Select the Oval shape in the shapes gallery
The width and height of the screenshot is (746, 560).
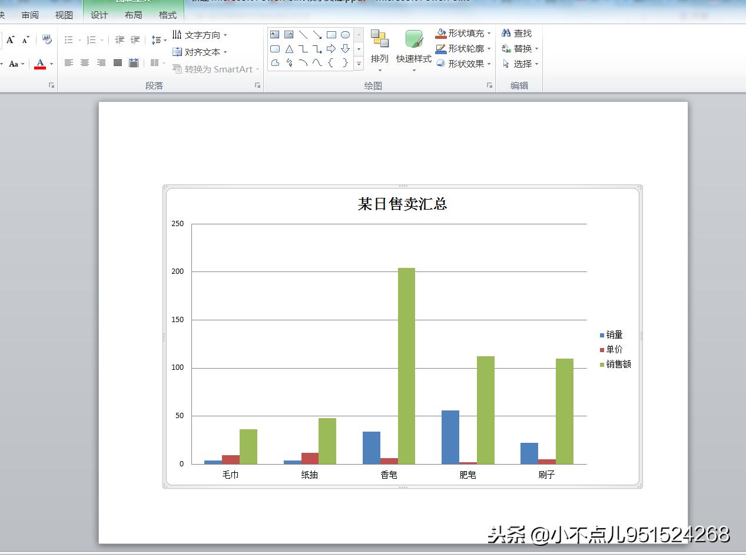tap(344, 34)
